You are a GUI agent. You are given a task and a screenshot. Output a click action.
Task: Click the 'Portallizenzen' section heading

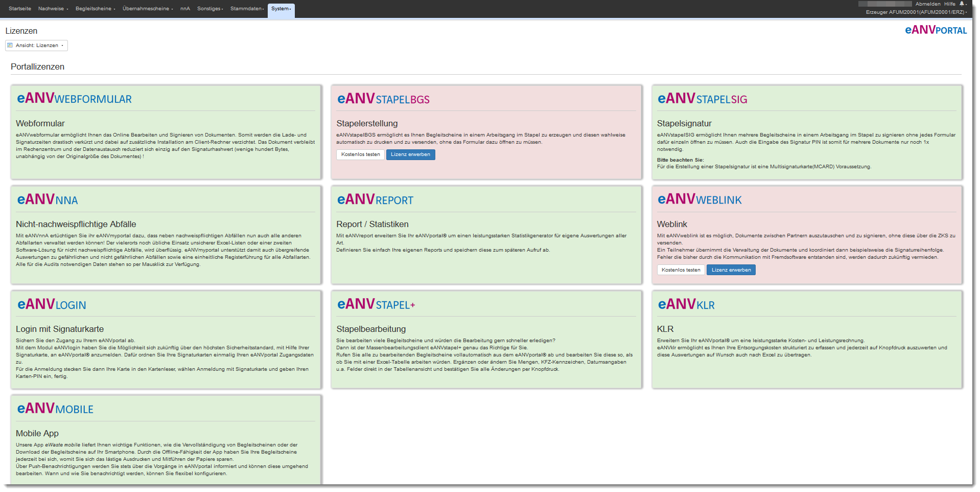[38, 66]
